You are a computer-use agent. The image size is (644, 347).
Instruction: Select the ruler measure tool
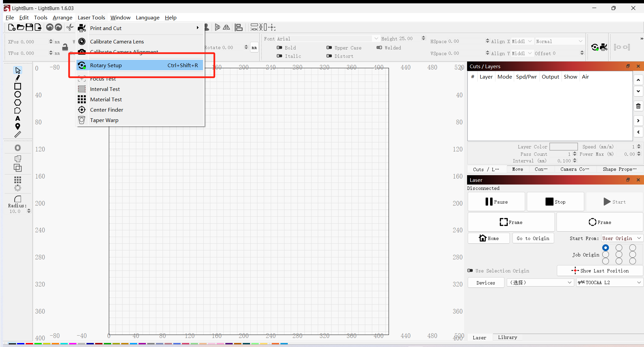coord(18,134)
